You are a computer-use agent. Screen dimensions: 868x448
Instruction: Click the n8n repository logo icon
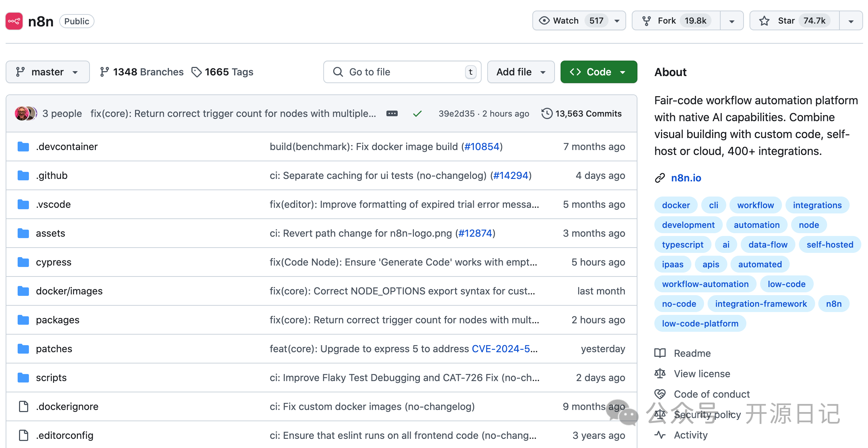pos(14,21)
